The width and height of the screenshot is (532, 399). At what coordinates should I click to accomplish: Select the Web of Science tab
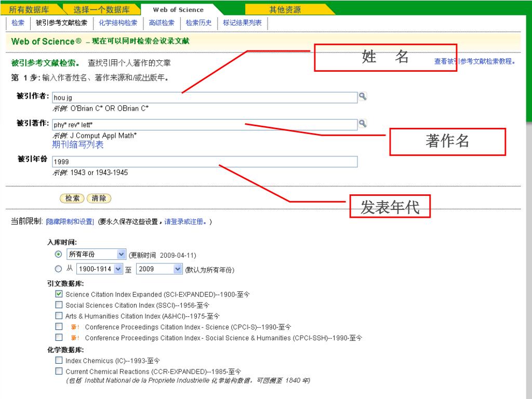pos(178,9)
